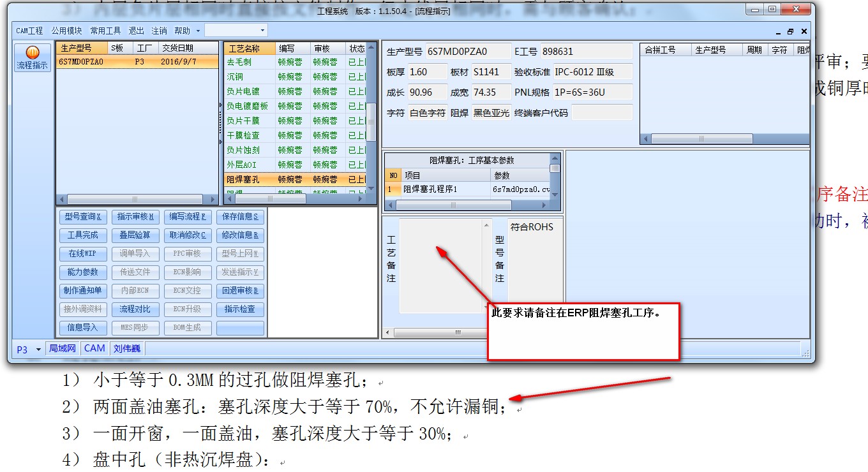
Task: Click the 工艺名称 column header
Action: point(250,48)
